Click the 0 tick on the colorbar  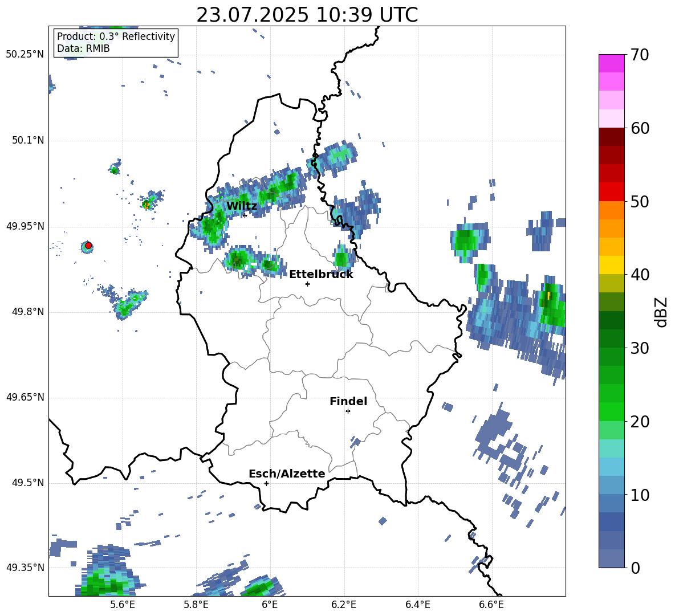click(x=635, y=568)
